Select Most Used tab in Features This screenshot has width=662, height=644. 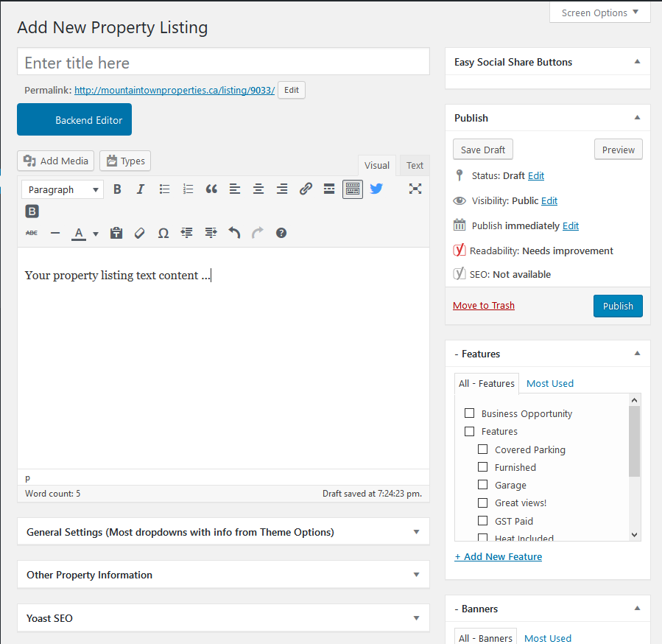(x=550, y=383)
